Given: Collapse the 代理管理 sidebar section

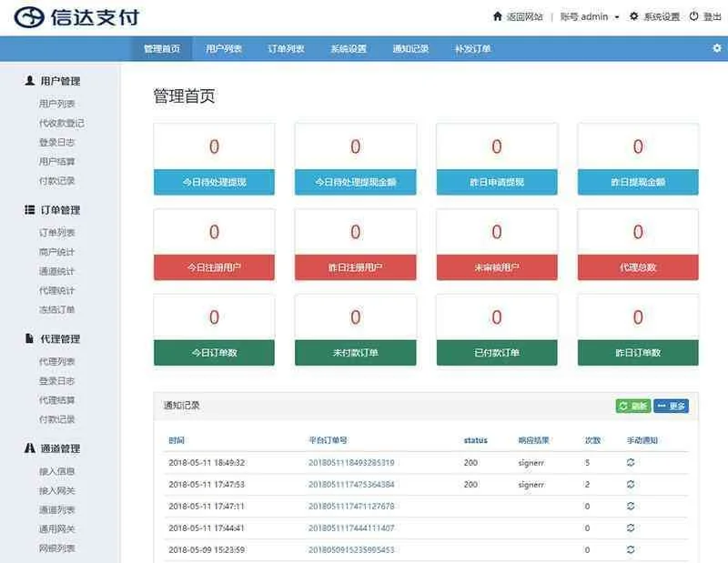Looking at the screenshot, I should pyautogui.click(x=52, y=339).
